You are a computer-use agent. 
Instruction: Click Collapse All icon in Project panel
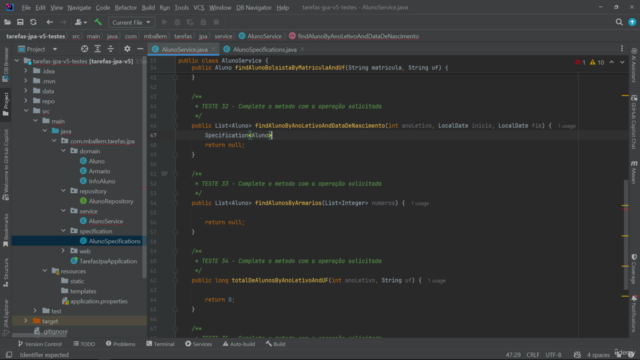(111, 49)
